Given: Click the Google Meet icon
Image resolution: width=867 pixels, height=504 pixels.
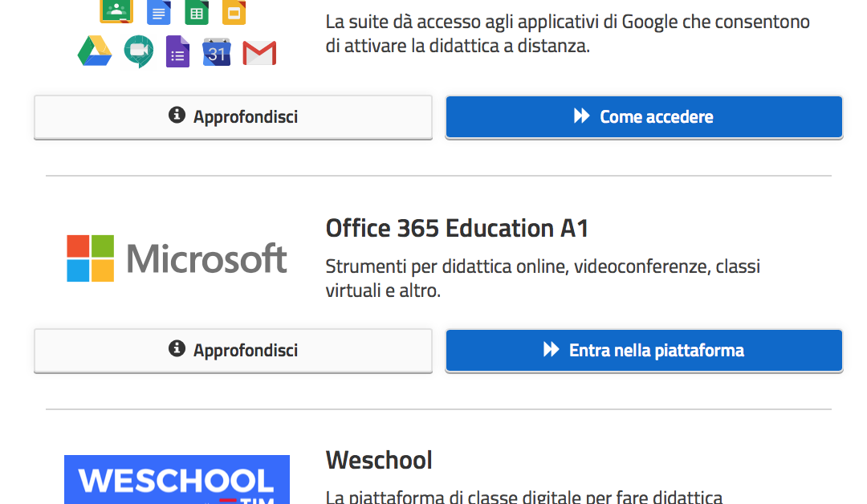Looking at the screenshot, I should [x=138, y=51].
